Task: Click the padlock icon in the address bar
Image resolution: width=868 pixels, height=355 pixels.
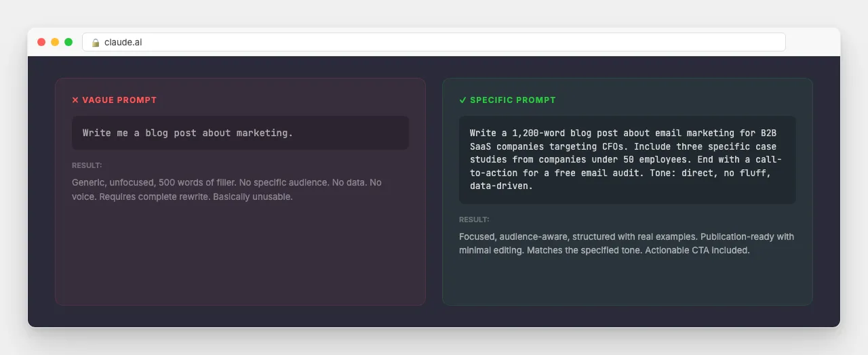Action: (96, 42)
